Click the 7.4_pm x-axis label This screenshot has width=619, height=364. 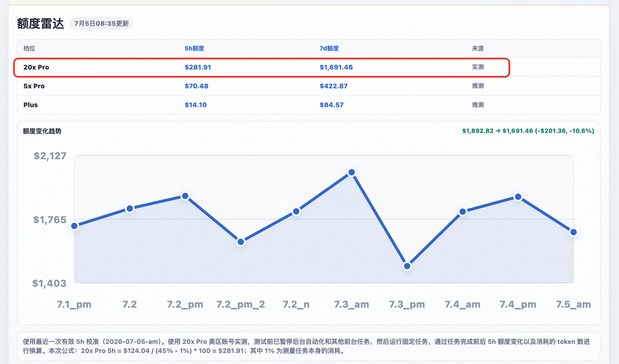518,304
